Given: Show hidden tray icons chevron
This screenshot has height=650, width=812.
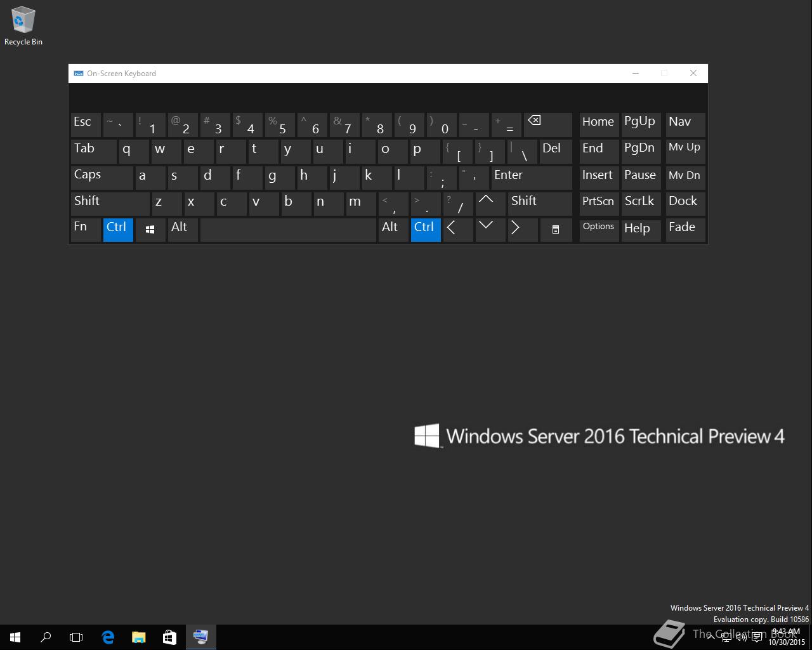Looking at the screenshot, I should pyautogui.click(x=711, y=637).
